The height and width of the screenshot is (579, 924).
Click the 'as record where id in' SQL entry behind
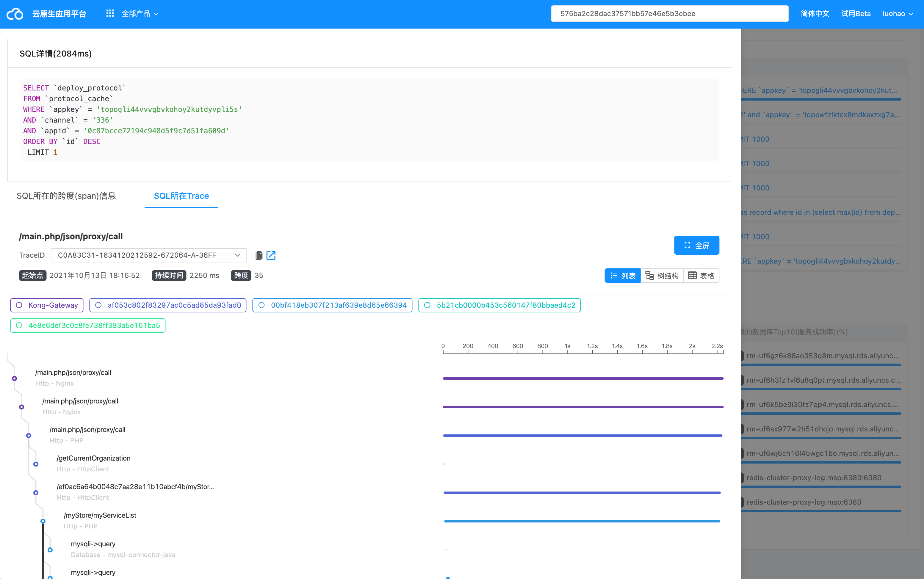tap(820, 212)
